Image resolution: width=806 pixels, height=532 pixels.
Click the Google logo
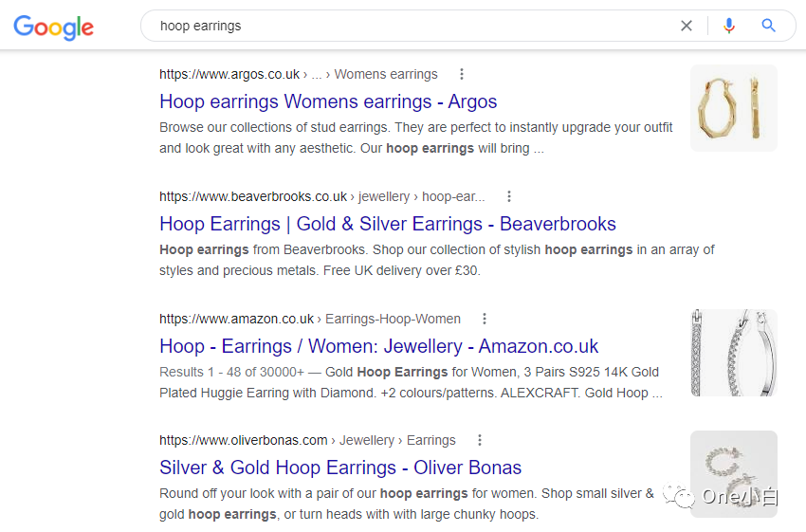click(53, 27)
